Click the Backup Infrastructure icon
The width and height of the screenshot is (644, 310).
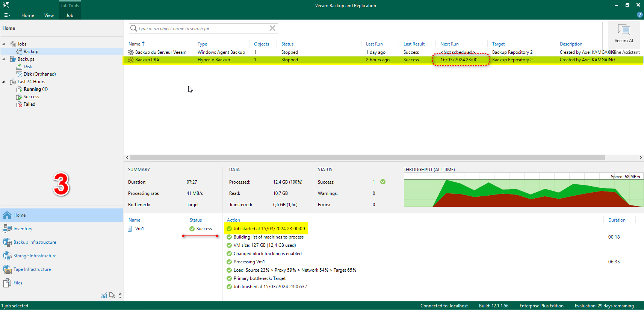click(x=7, y=242)
